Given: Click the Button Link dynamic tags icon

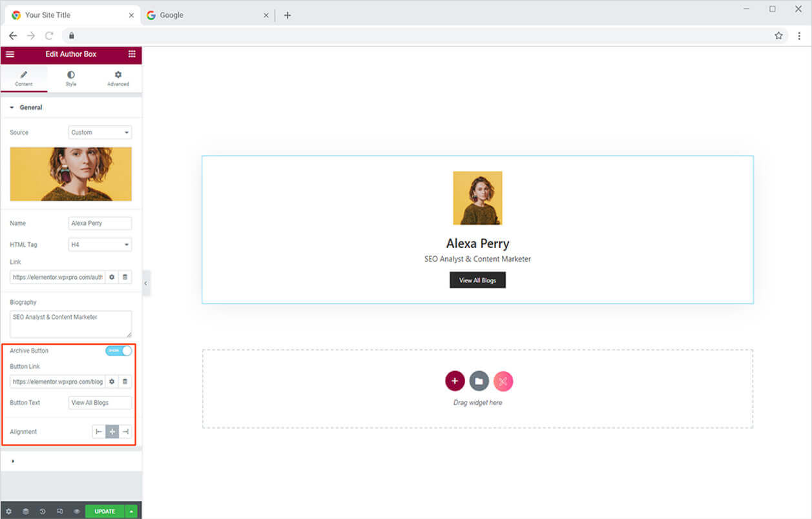Looking at the screenshot, I should (x=125, y=382).
